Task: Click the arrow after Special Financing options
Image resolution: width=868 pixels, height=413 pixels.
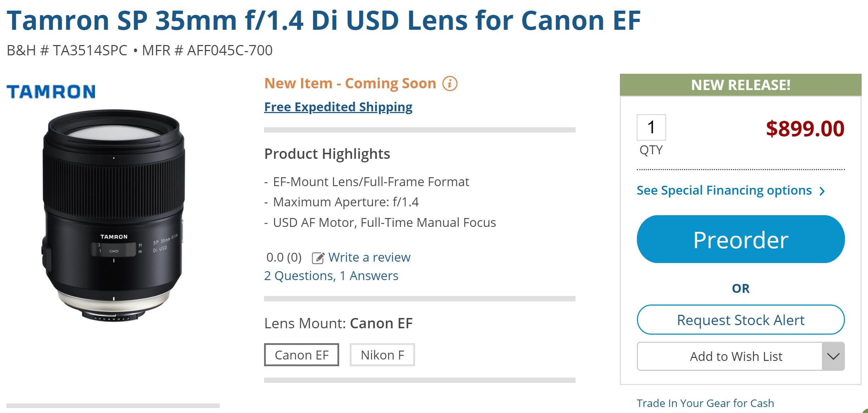Action: coord(822,191)
